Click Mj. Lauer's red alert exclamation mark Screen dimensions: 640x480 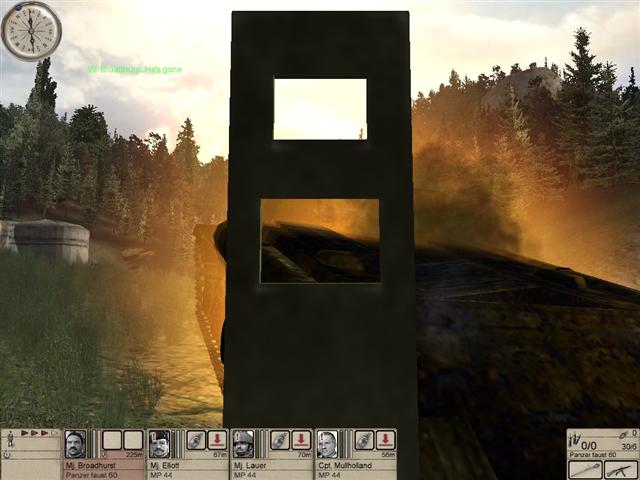coord(237,436)
